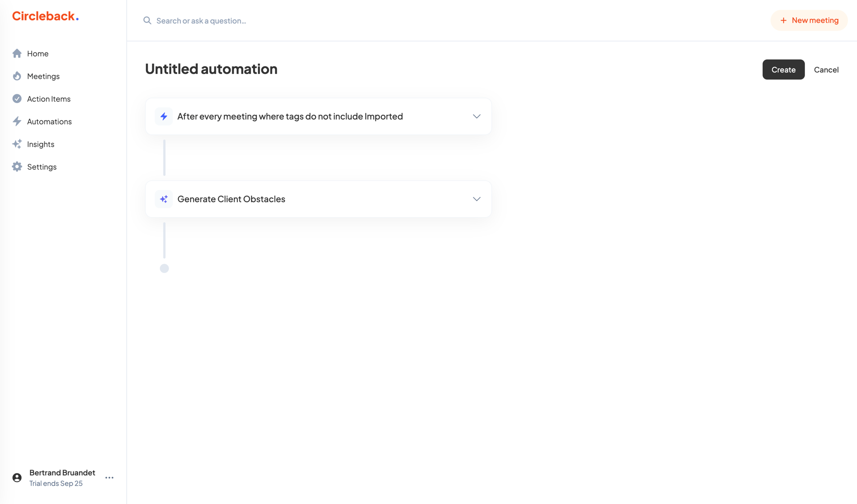
Task: Select the Automations lightning icon in sidebar
Action: coord(17,121)
